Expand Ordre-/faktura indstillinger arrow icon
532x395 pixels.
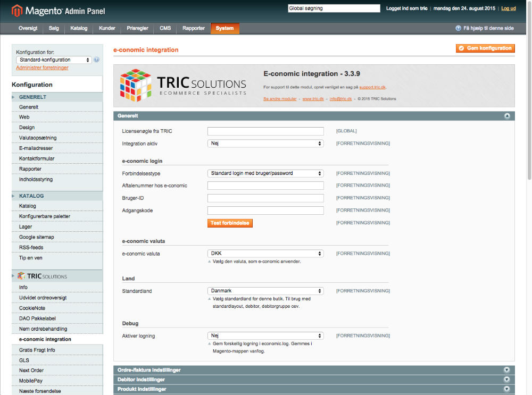(x=506, y=369)
